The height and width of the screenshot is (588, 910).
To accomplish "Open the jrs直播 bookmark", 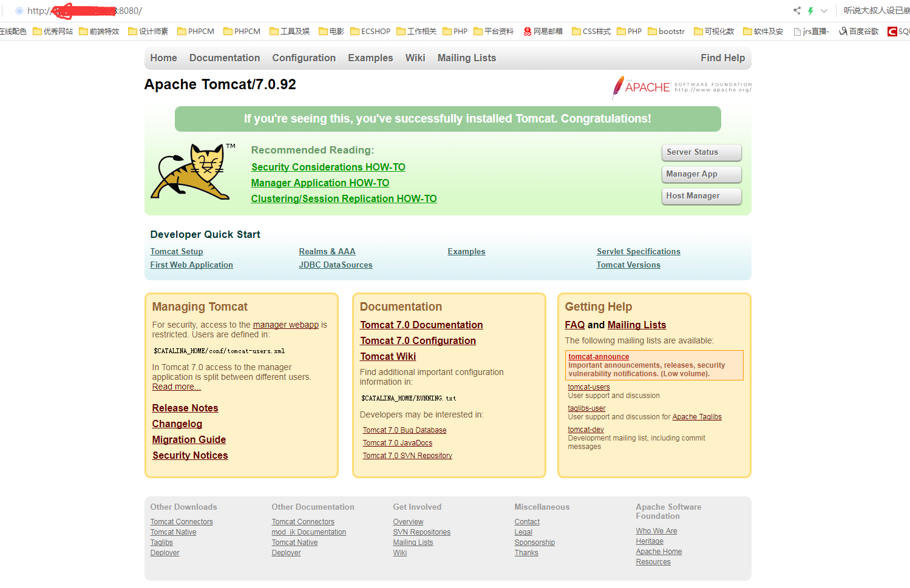I will coord(811,32).
